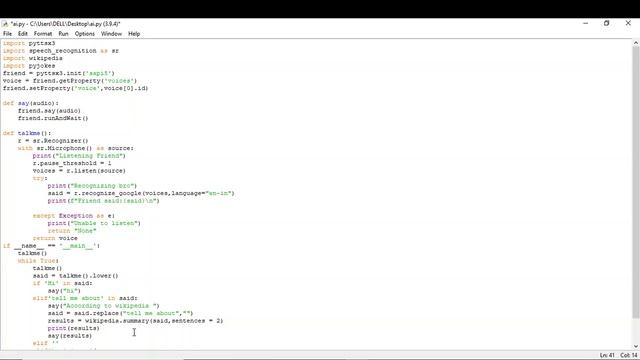Click the 'r = sr.Recognizer()' line

[53, 141]
